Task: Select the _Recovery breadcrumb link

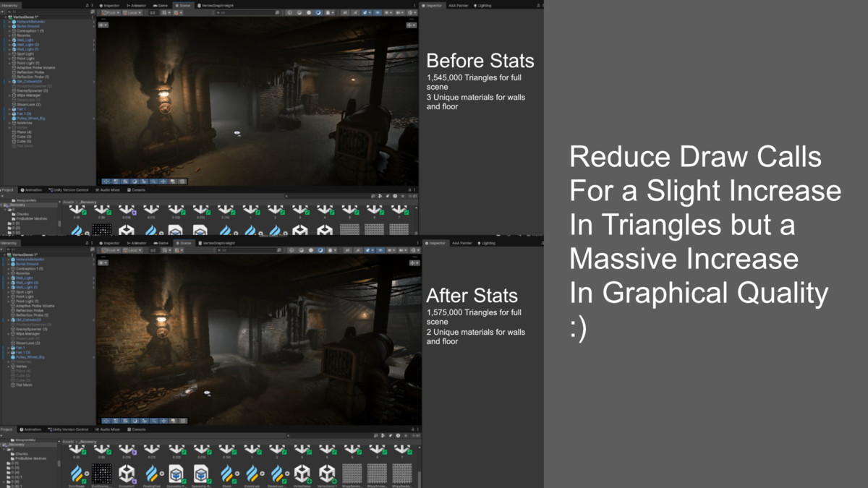Action: [x=88, y=202]
